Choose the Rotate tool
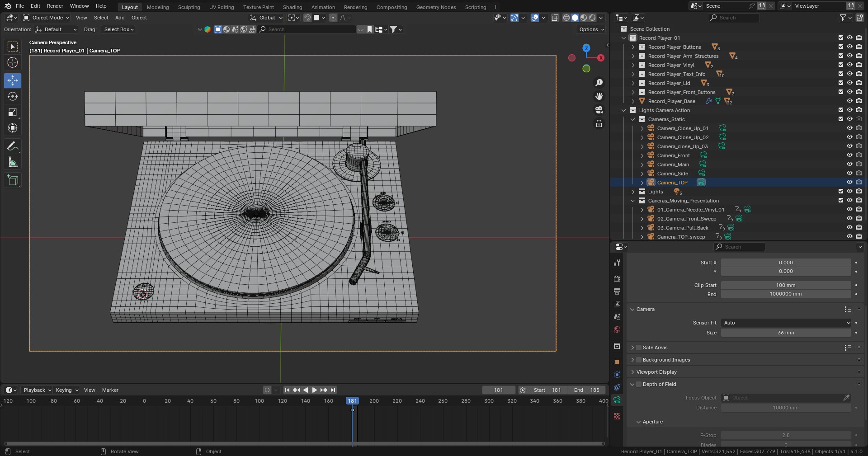 click(x=13, y=96)
